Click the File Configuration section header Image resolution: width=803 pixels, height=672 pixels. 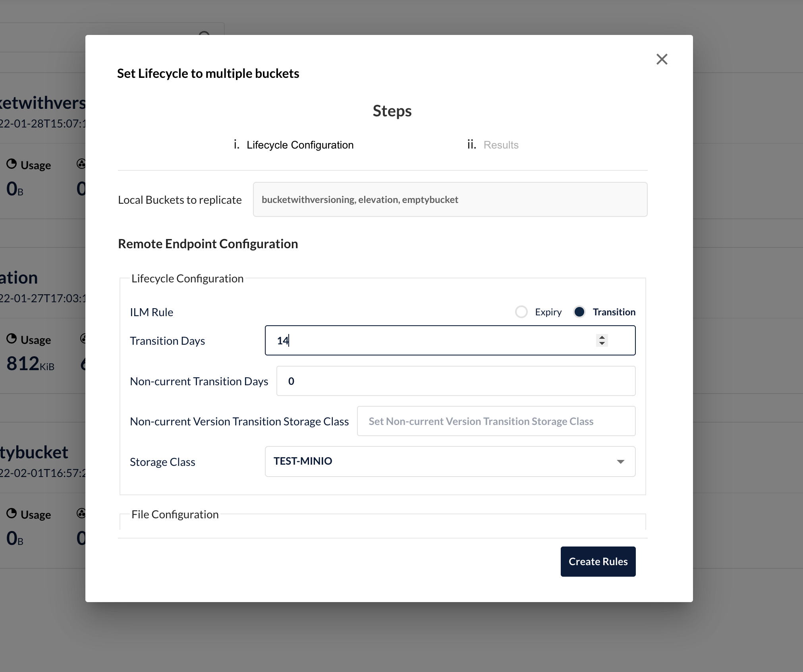(175, 515)
